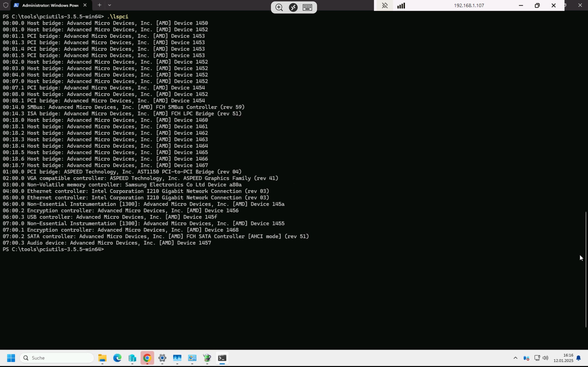The width and height of the screenshot is (588, 367).
Task: Click the line '04:00.0 Ethernet controller: Intel I210'
Action: (136, 191)
